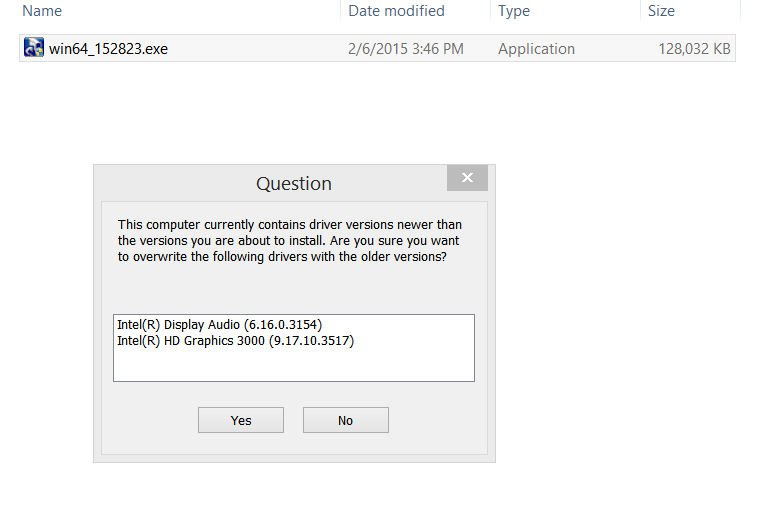Screen dimensions: 758x508
Task: Sort files by the Name column
Action: pos(42,11)
